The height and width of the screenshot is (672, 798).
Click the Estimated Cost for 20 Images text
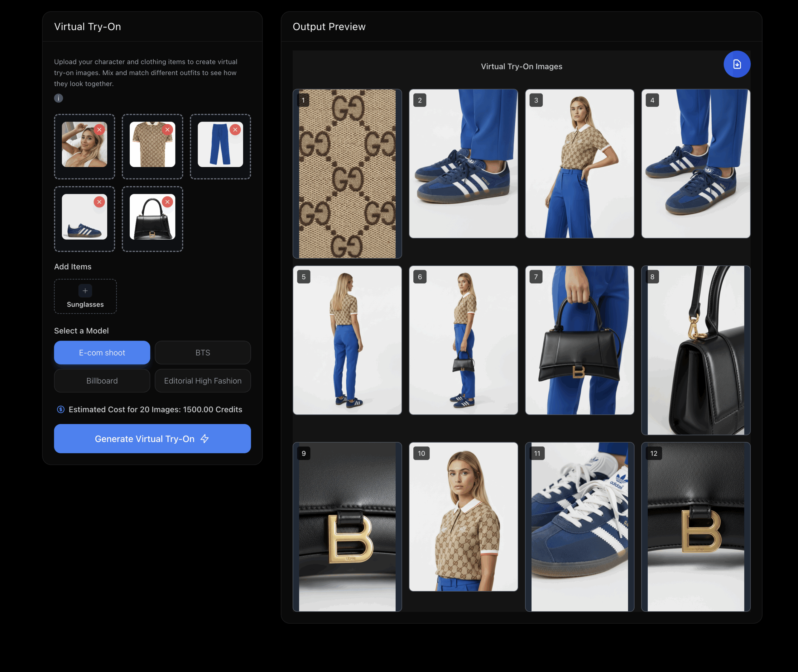[x=156, y=409]
